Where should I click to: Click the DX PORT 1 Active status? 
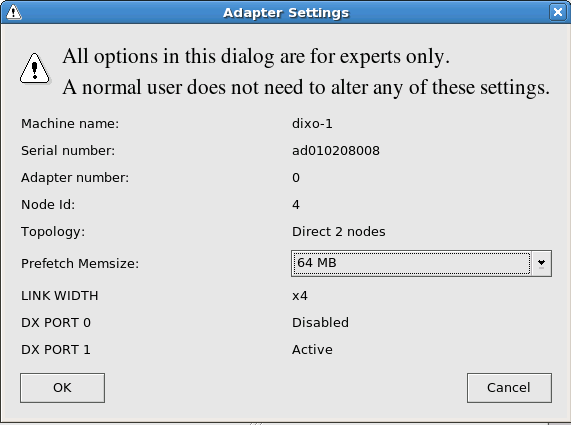[312, 350]
